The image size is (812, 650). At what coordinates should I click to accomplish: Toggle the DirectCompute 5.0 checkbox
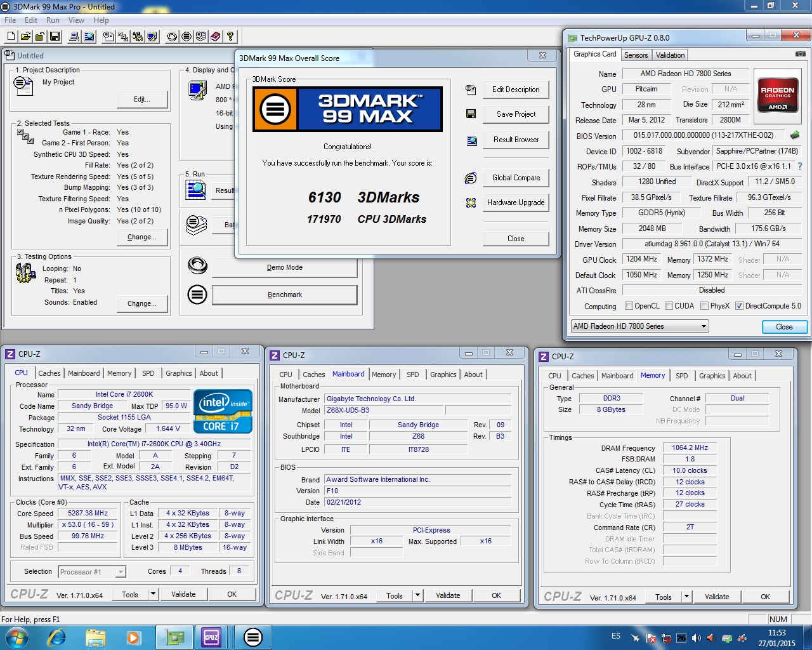pos(739,306)
